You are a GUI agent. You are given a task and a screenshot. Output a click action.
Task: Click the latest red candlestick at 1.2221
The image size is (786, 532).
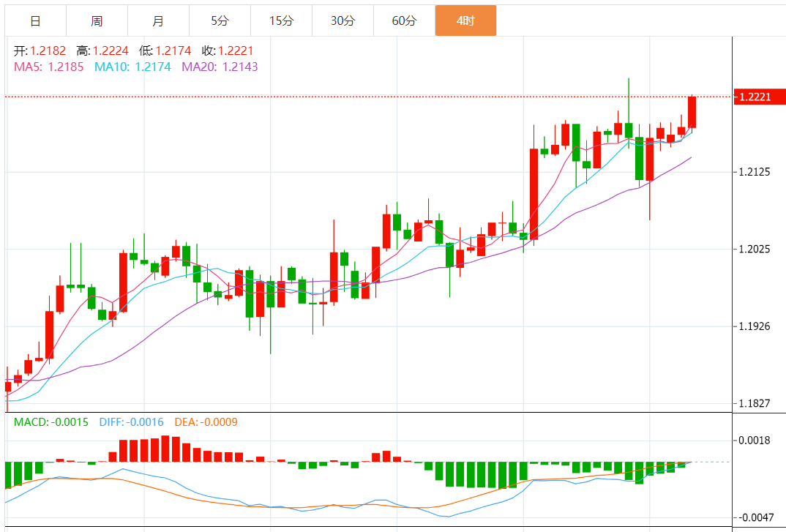692,112
